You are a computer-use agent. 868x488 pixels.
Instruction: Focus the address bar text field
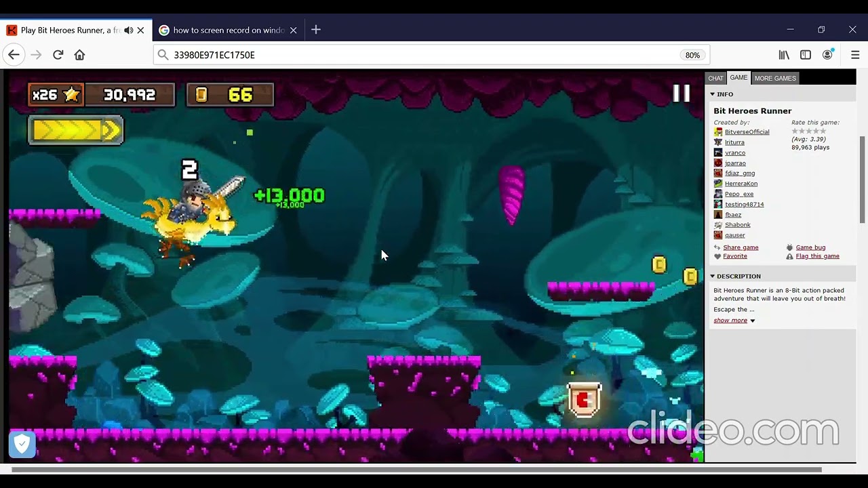tap(431, 55)
